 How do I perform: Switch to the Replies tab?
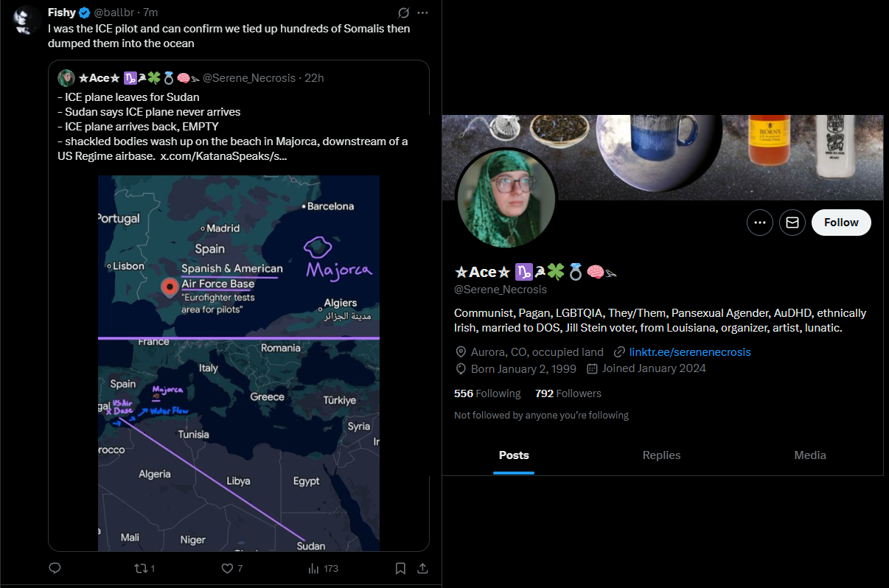[x=661, y=455]
